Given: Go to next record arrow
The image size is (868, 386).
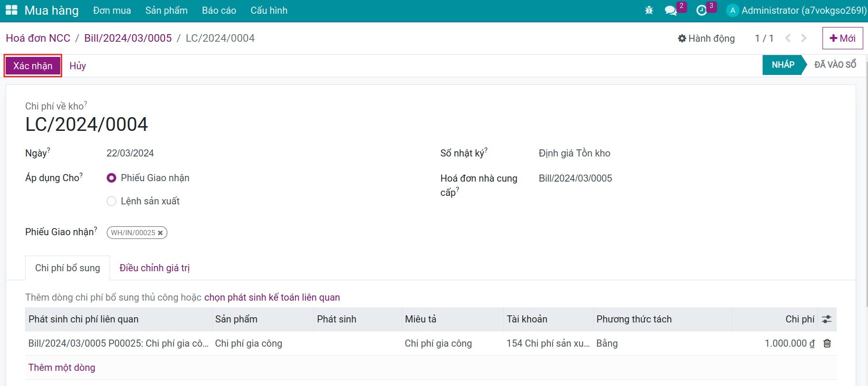Looking at the screenshot, I should coord(803,38).
